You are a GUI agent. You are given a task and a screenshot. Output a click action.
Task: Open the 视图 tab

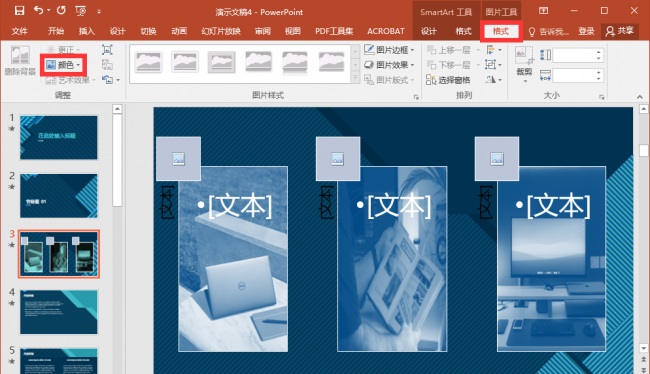click(x=293, y=31)
